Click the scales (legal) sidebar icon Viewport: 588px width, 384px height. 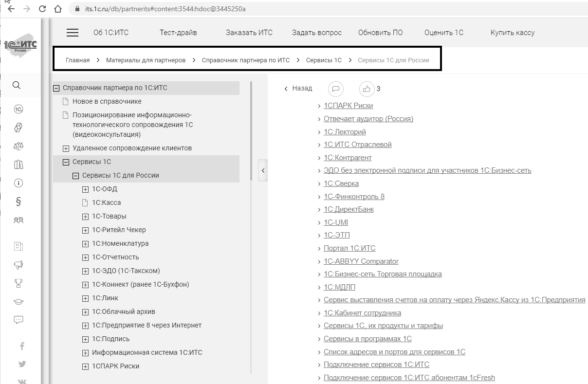click(18, 146)
